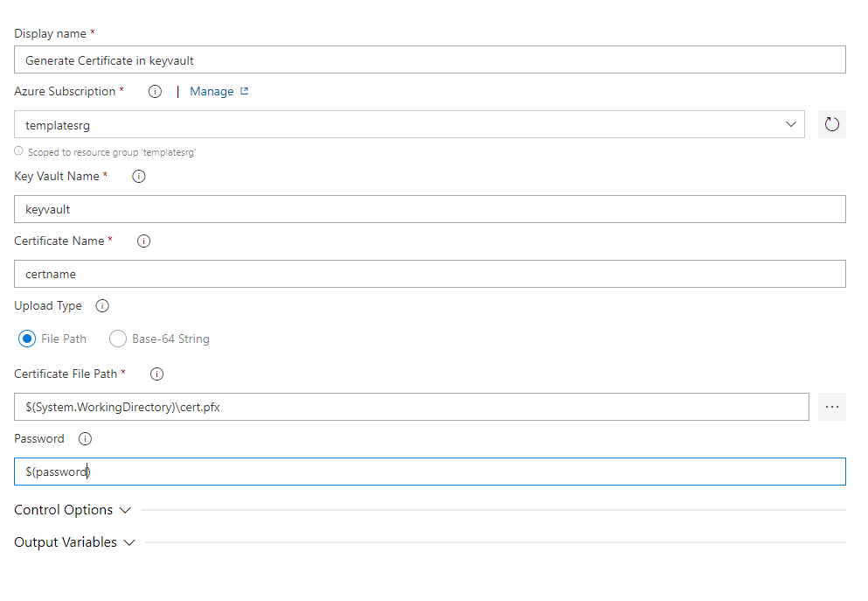Click the Key Vault Name info icon
Viewport: 868px width, 601px height.
pyautogui.click(x=138, y=176)
